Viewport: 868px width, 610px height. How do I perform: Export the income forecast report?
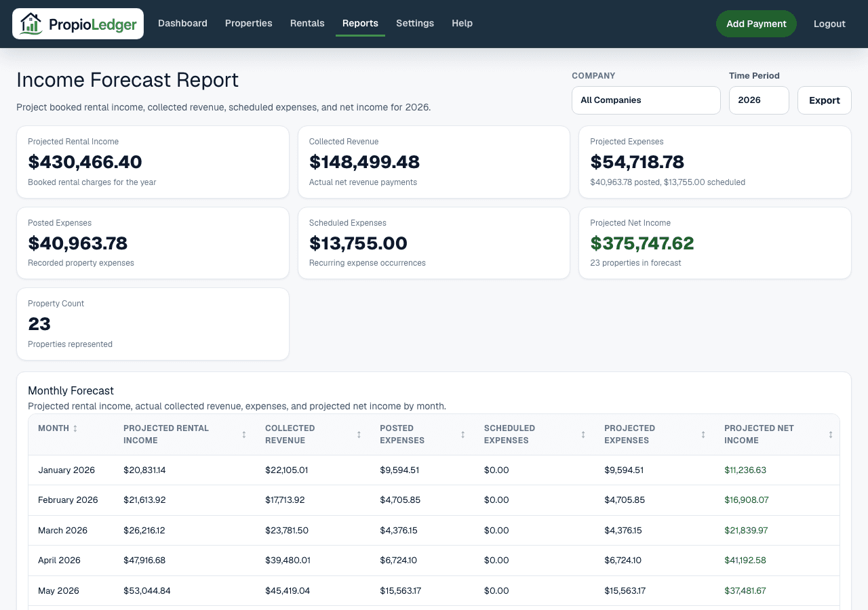(x=825, y=100)
